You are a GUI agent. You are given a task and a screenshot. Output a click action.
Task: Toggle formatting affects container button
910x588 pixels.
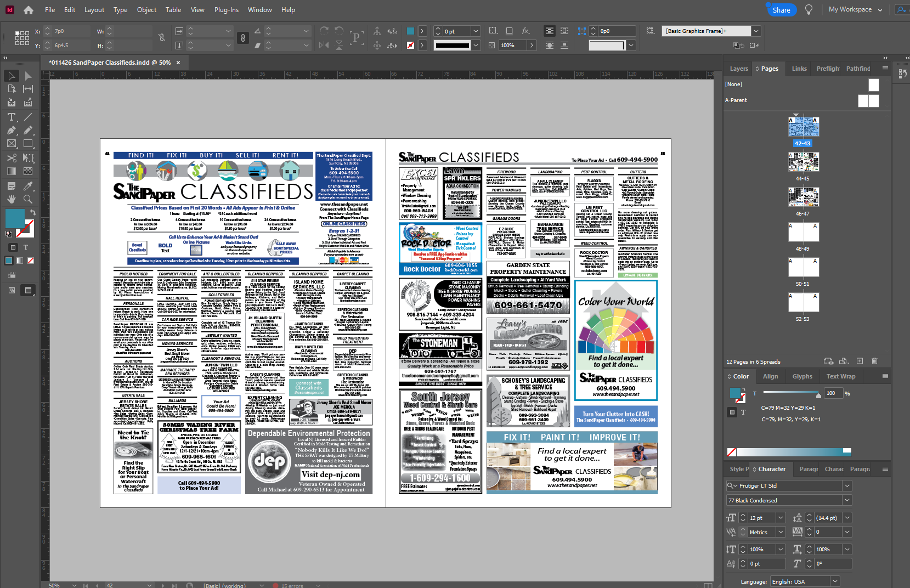pos(13,247)
